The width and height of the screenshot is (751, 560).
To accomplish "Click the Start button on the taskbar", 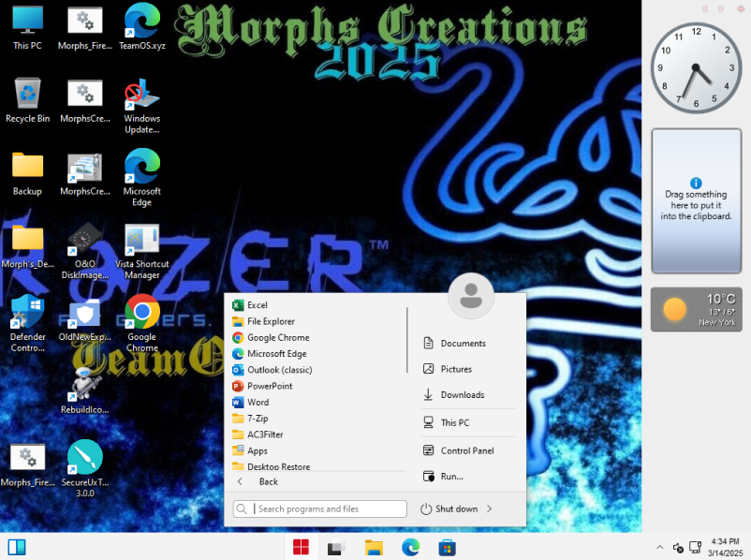I will tap(301, 547).
